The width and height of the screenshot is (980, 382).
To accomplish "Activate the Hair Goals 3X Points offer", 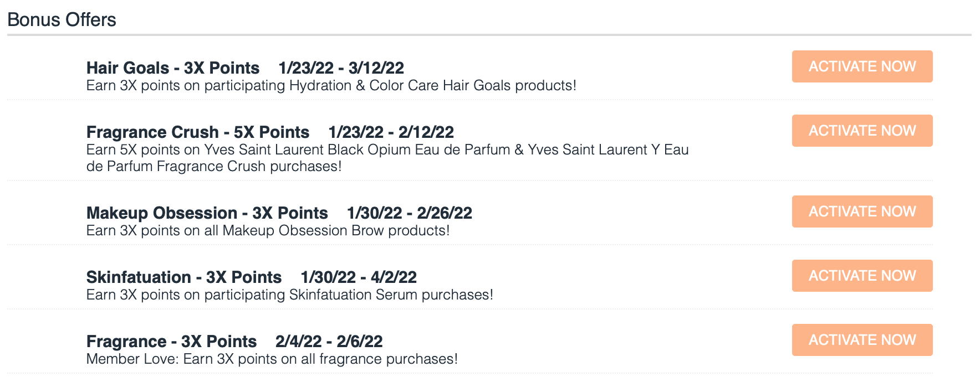I will click(x=861, y=66).
